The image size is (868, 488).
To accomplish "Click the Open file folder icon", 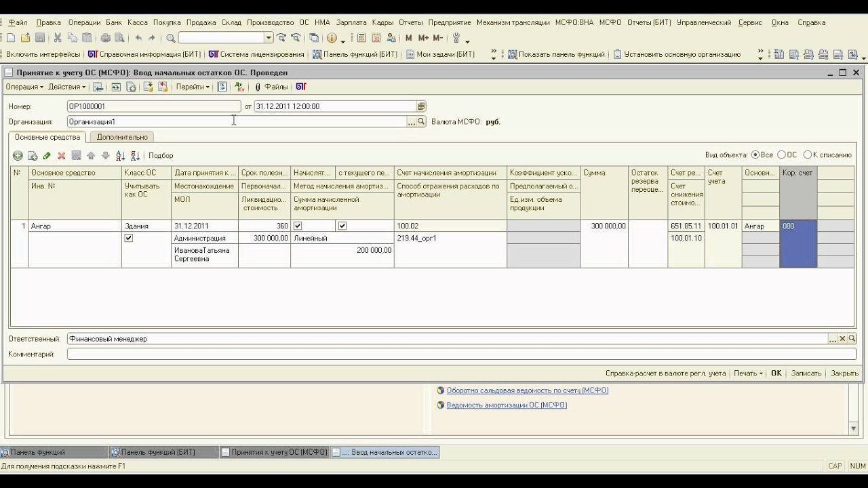I will 26,38.
